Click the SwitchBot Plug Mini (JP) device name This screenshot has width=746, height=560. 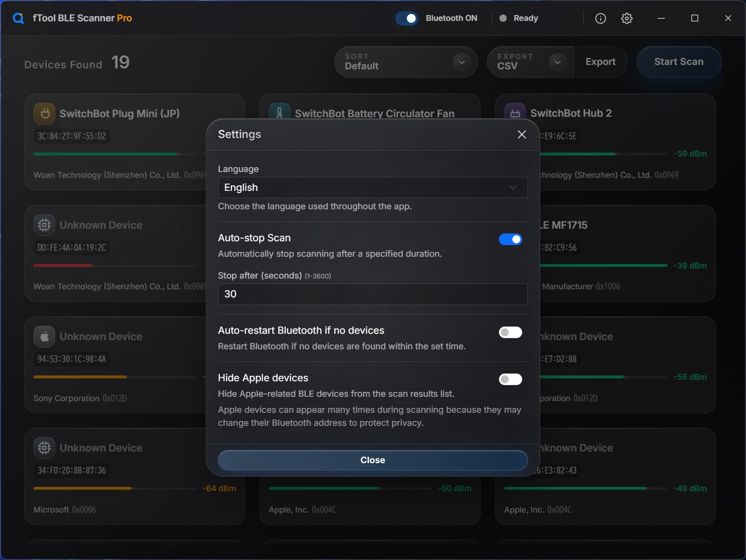120,114
